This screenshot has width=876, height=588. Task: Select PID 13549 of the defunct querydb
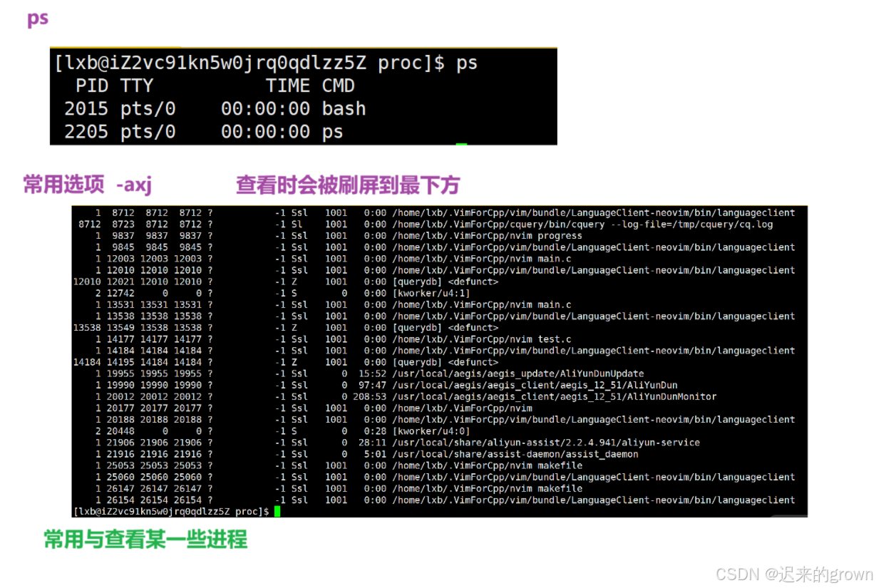coord(120,328)
